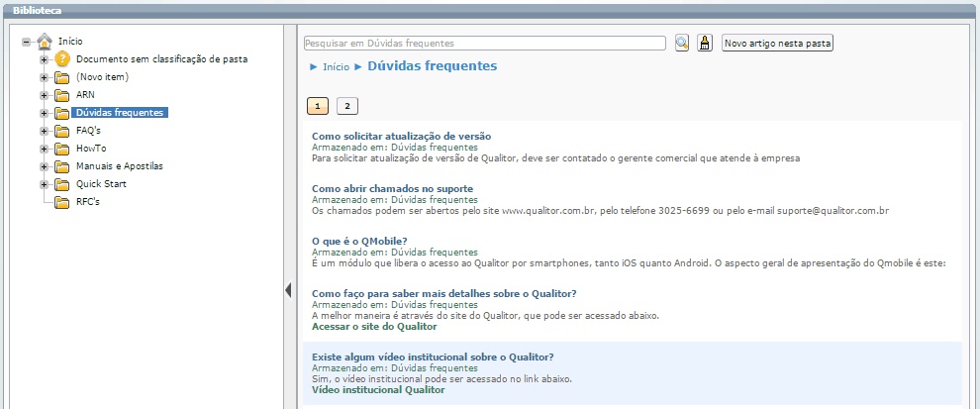Image resolution: width=980 pixels, height=409 pixels.
Task: Click the question-mark unclassified document icon
Action: tap(62, 59)
